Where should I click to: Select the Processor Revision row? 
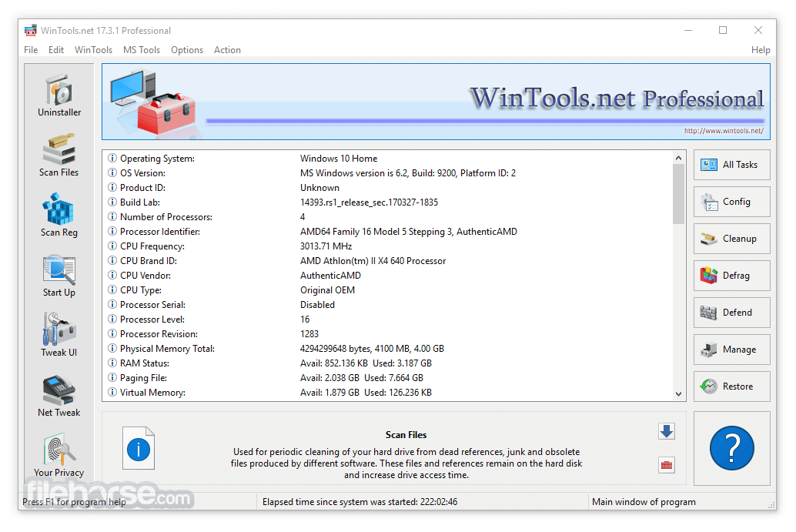point(388,334)
